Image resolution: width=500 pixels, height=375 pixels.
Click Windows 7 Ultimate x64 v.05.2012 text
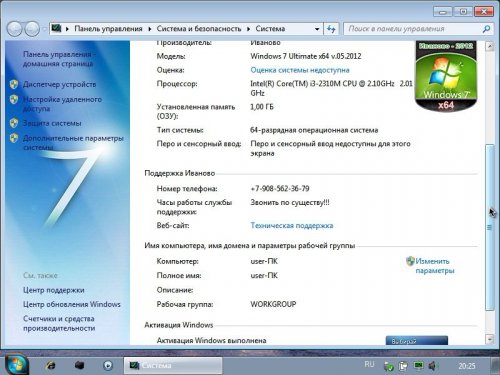(306, 56)
